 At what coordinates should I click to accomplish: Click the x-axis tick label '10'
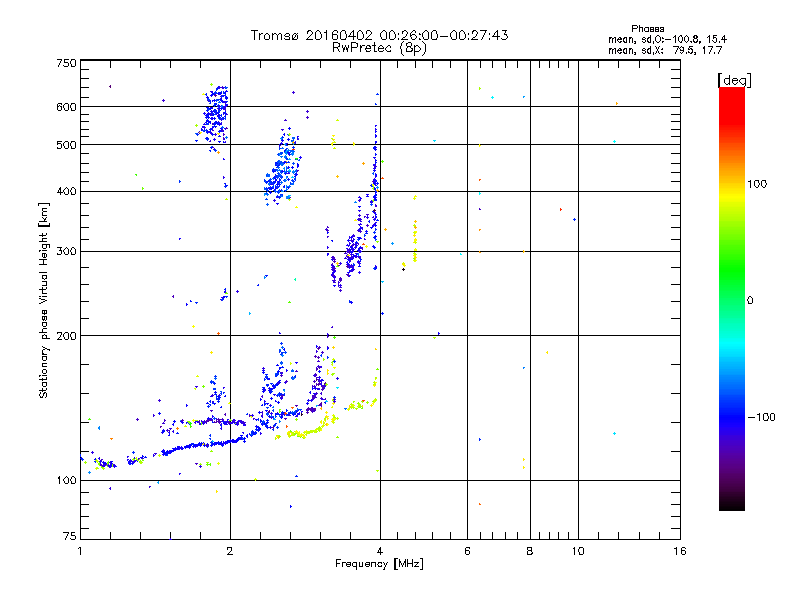(578, 551)
